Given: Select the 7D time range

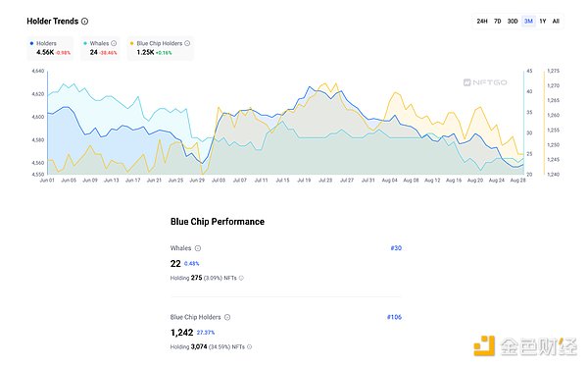Looking at the screenshot, I should click(x=497, y=21).
